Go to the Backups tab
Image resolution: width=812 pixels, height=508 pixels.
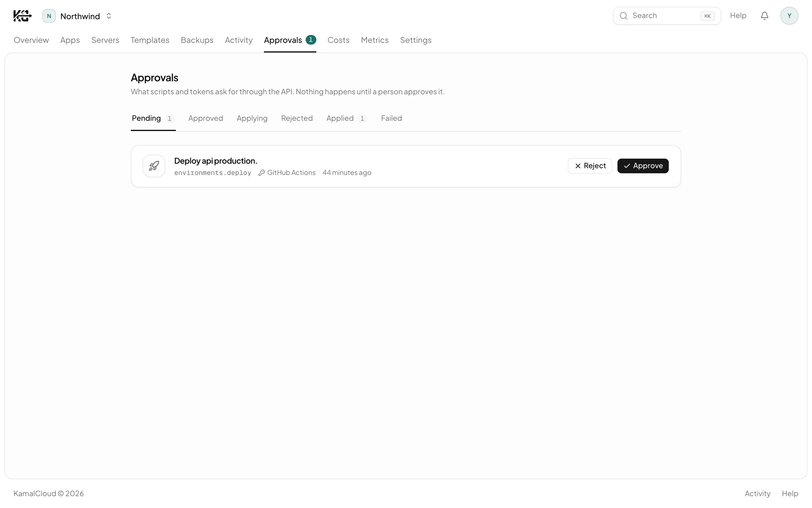tap(197, 40)
